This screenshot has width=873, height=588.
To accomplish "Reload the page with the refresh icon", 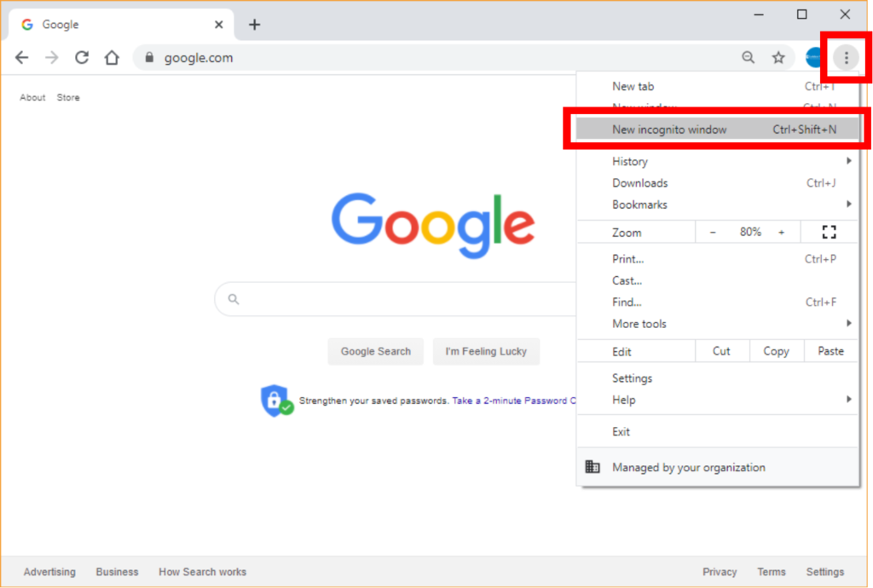I will pyautogui.click(x=82, y=57).
